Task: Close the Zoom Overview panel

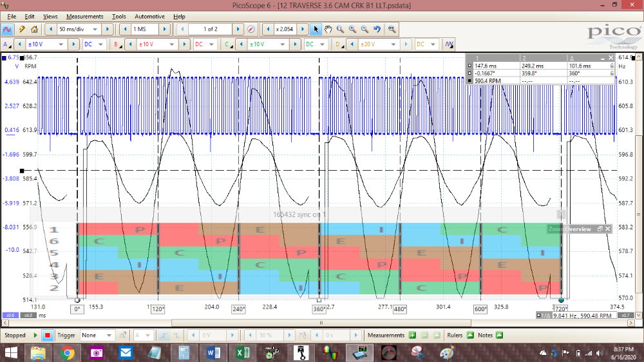Action: pyautogui.click(x=607, y=229)
